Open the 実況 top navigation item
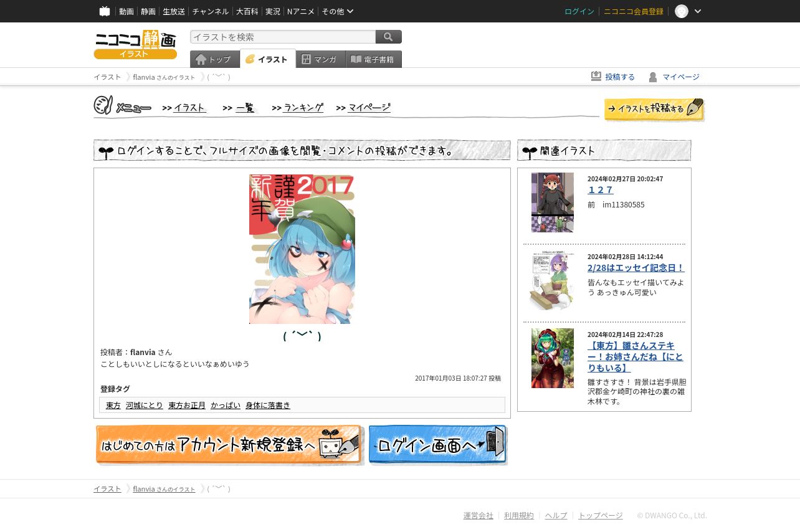Image resolution: width=800 pixels, height=532 pixels. point(272,11)
